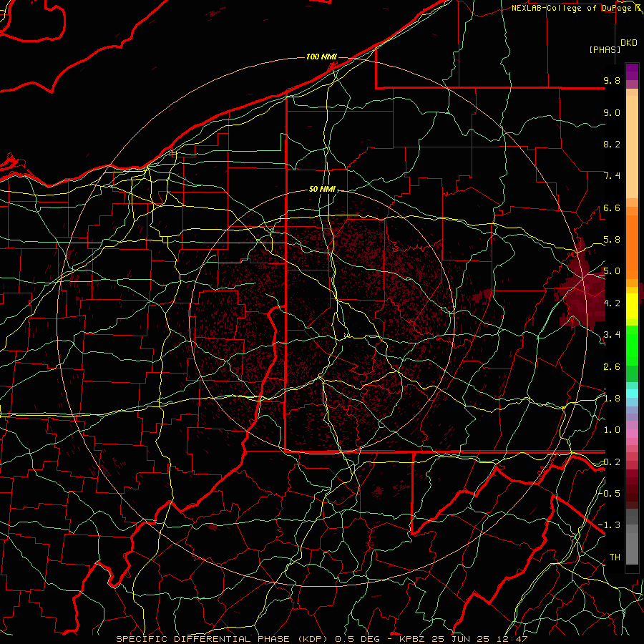Pick the peach segment of the color bar
Viewport: 644px width, 644px height.
[x=632, y=144]
